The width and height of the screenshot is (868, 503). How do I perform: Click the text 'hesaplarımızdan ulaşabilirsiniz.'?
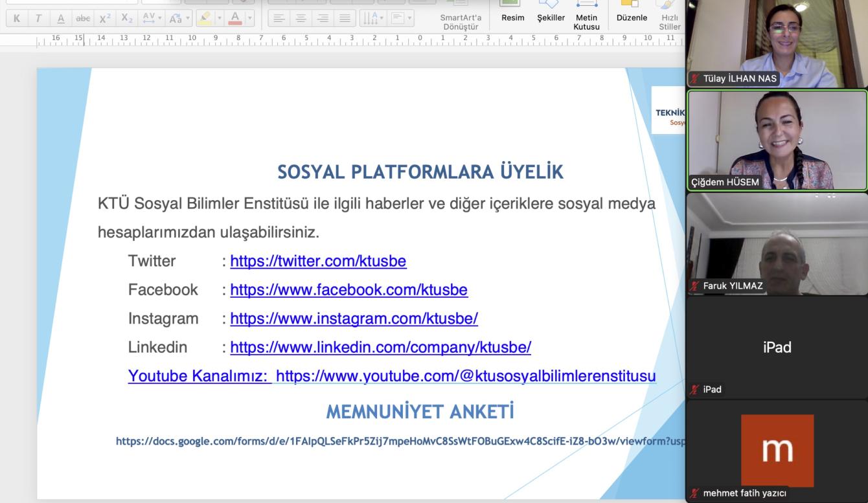click(x=209, y=232)
